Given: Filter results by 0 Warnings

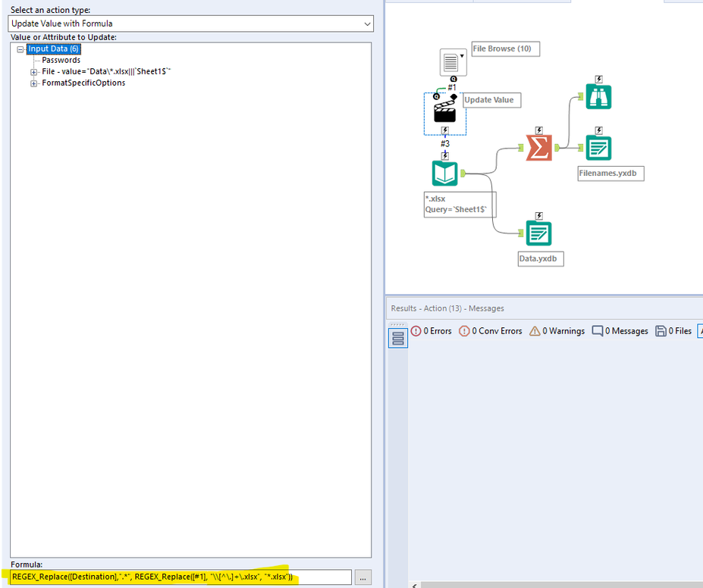Looking at the screenshot, I should [x=557, y=331].
